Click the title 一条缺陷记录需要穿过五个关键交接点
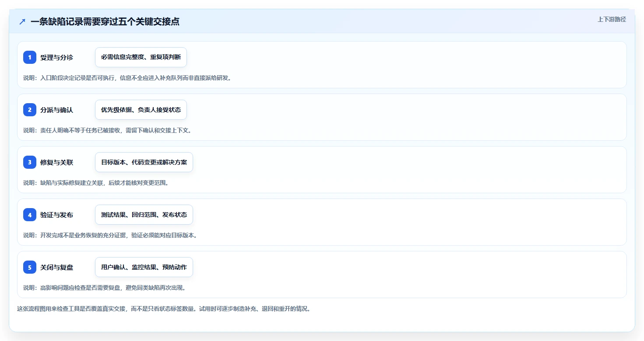This screenshot has height=341, width=644. tap(105, 21)
